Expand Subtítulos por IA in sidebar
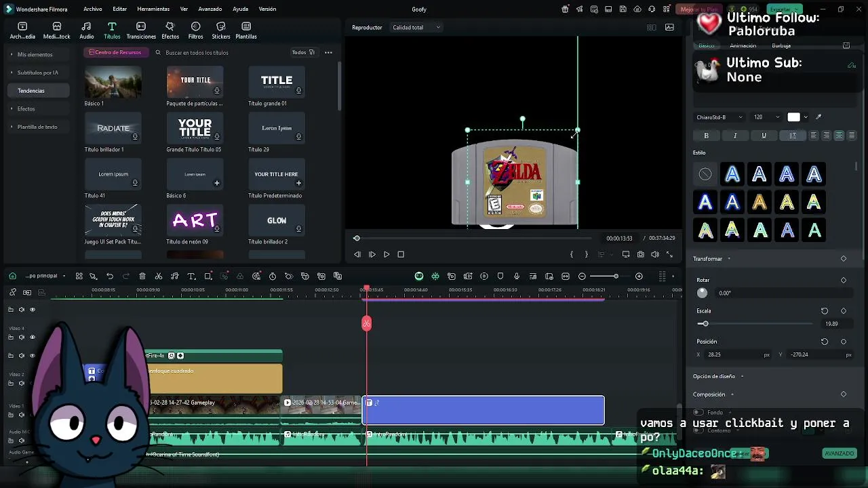868x488 pixels. pos(37,73)
